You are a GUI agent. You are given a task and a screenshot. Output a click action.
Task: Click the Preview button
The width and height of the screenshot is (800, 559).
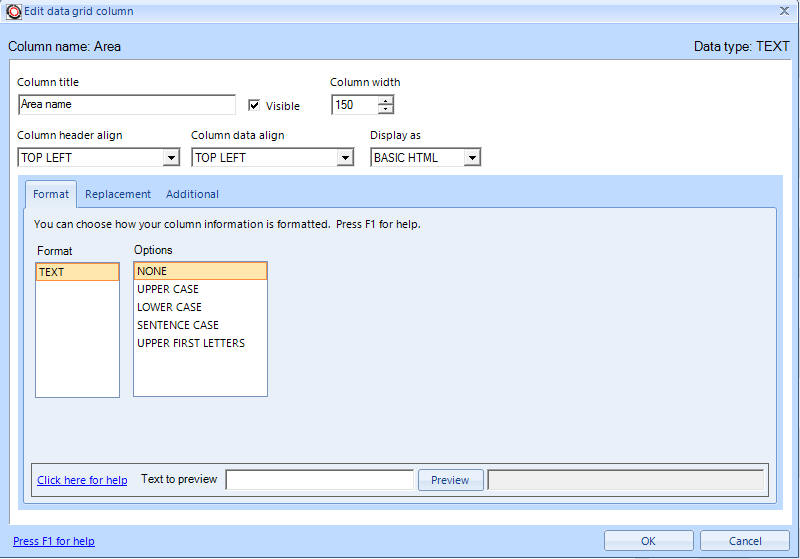coord(451,480)
